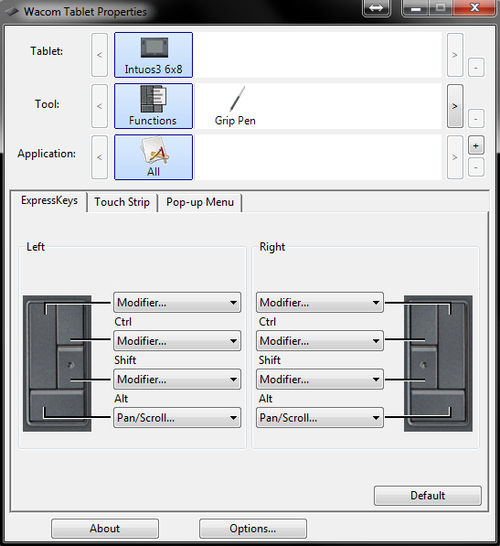Screen dimensions: 500x546
Task: Select the Grip Pen tool
Action: tap(235, 106)
